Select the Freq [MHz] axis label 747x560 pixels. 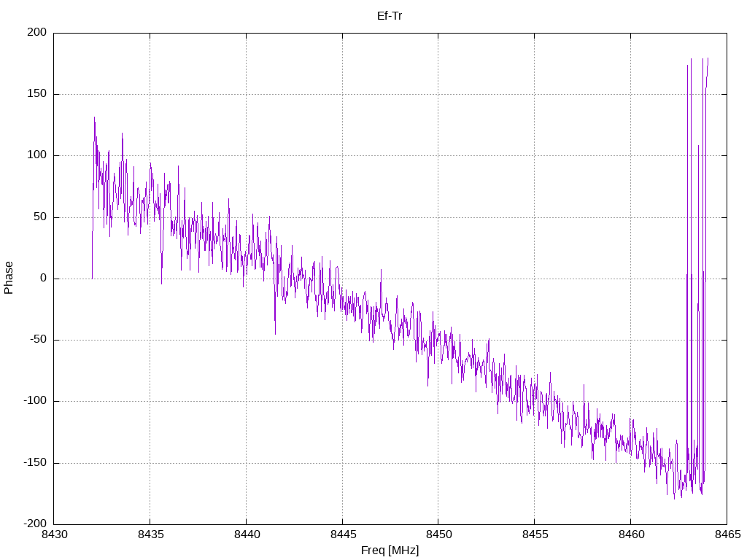(x=390, y=551)
